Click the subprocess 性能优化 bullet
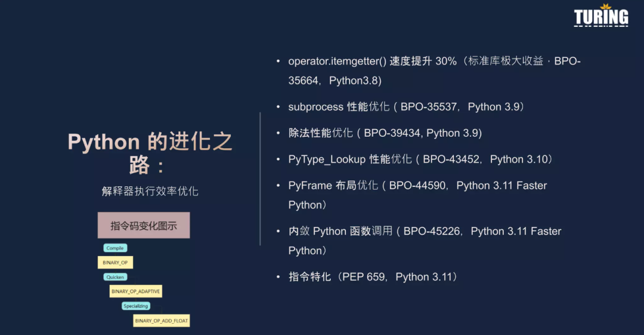 [x=406, y=106]
